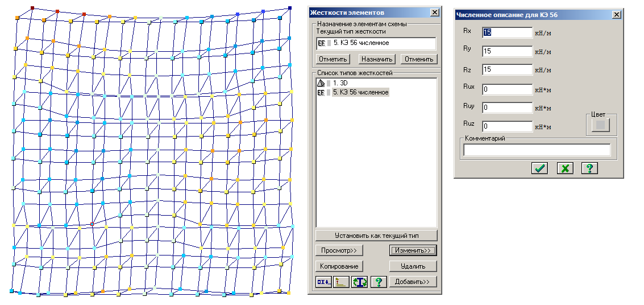Focus the Rx stiffness input field
The height and width of the screenshot is (305, 644).
(x=507, y=32)
